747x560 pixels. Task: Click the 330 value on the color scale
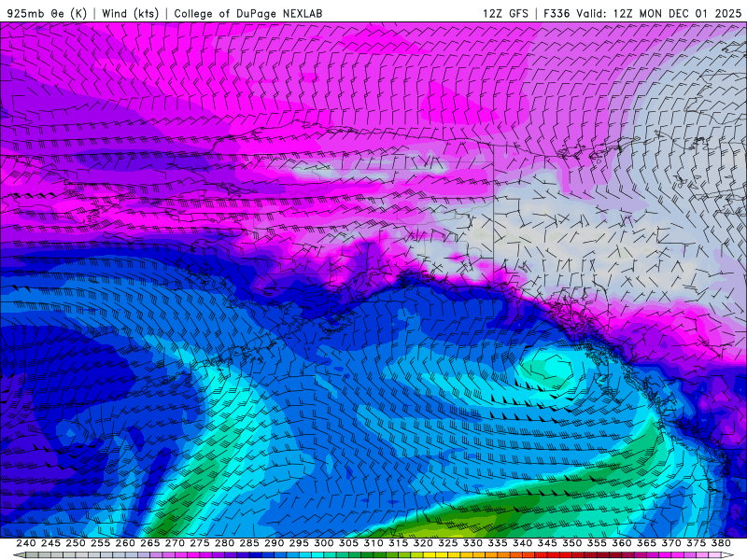click(x=472, y=543)
